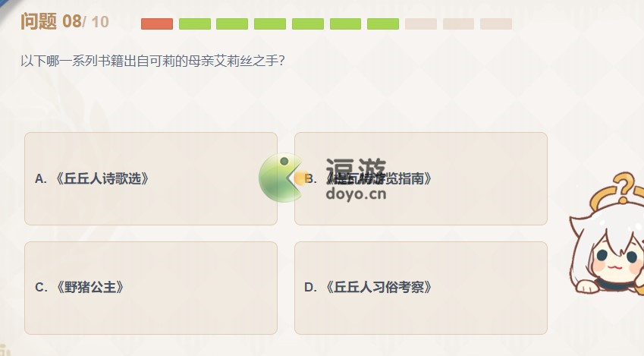The image size is (644, 356).
Task: Click the fifth green progress segment
Action: (308, 24)
